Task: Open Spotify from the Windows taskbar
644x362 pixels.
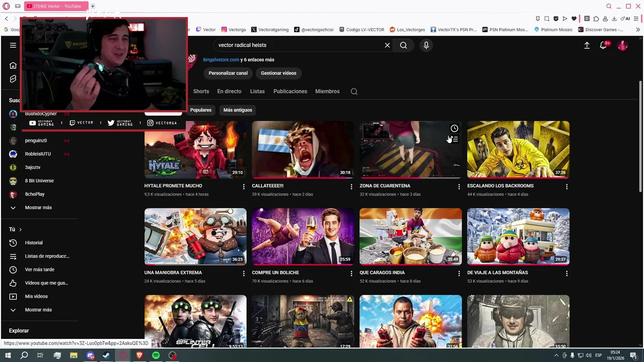Action: pyautogui.click(x=156, y=355)
